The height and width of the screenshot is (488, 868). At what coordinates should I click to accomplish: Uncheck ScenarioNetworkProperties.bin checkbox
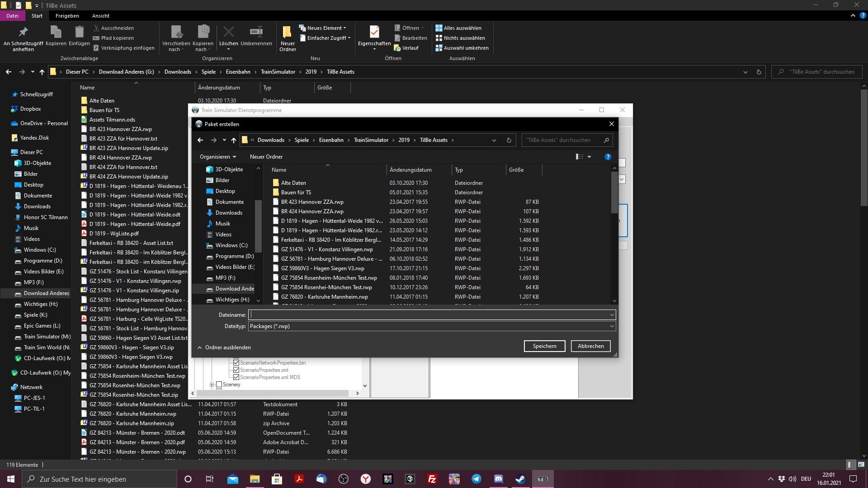(236, 363)
